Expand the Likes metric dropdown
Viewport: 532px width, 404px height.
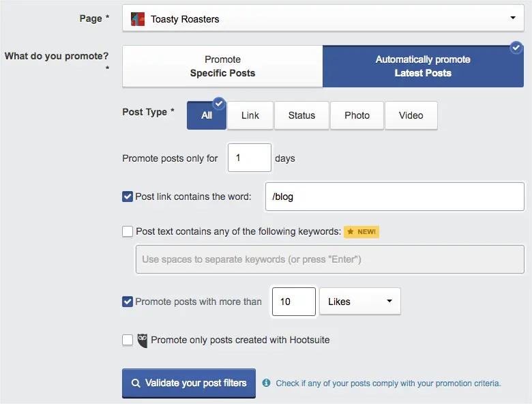(x=359, y=302)
